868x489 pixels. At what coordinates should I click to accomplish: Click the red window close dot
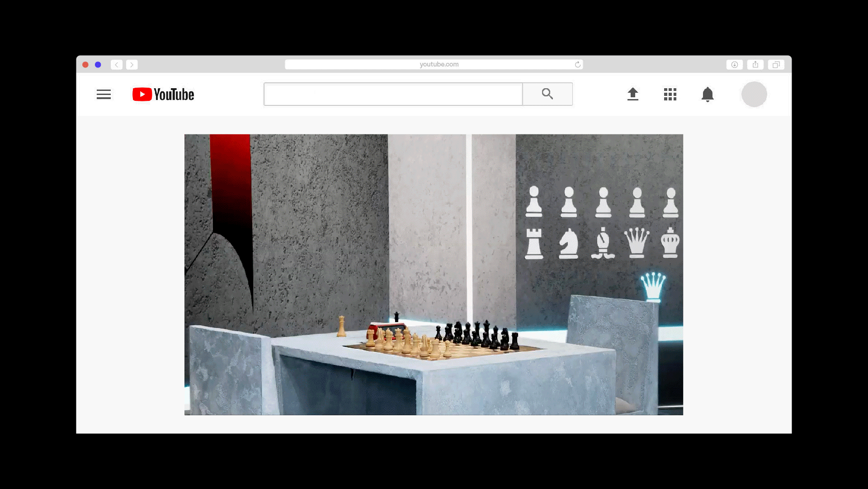click(x=85, y=65)
